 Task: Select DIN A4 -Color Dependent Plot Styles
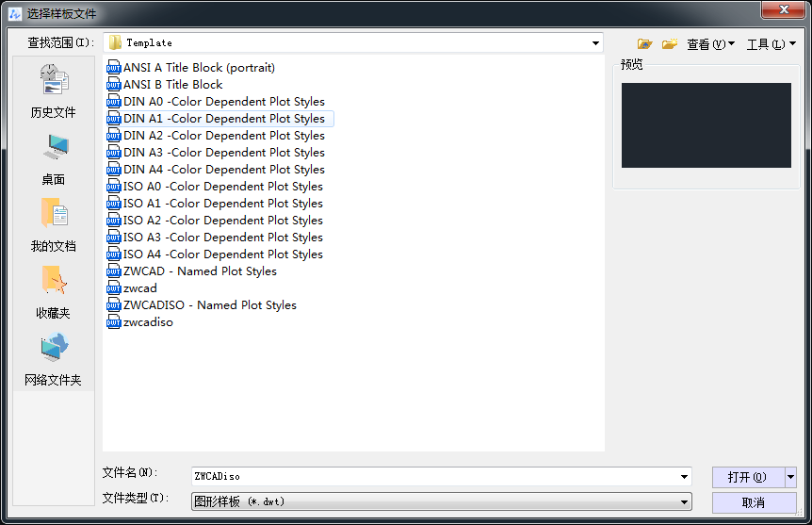224,170
